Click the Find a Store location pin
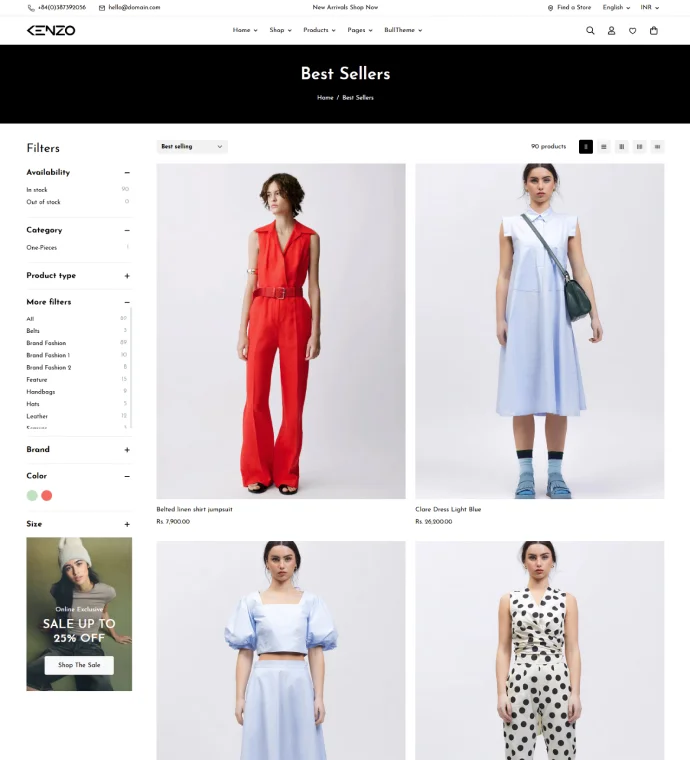 coord(550,8)
